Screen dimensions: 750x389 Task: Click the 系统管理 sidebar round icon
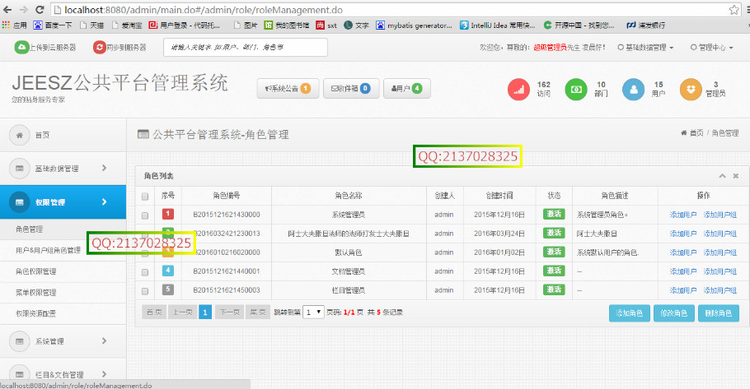point(20,341)
